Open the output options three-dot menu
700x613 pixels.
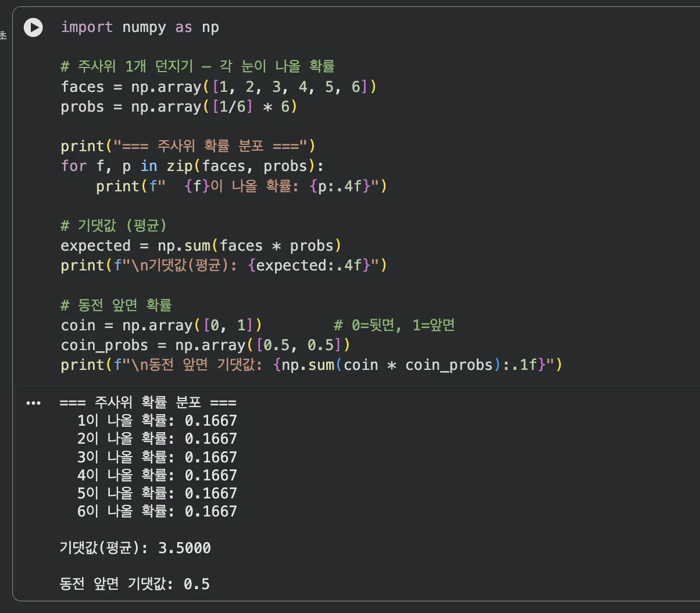(x=34, y=403)
